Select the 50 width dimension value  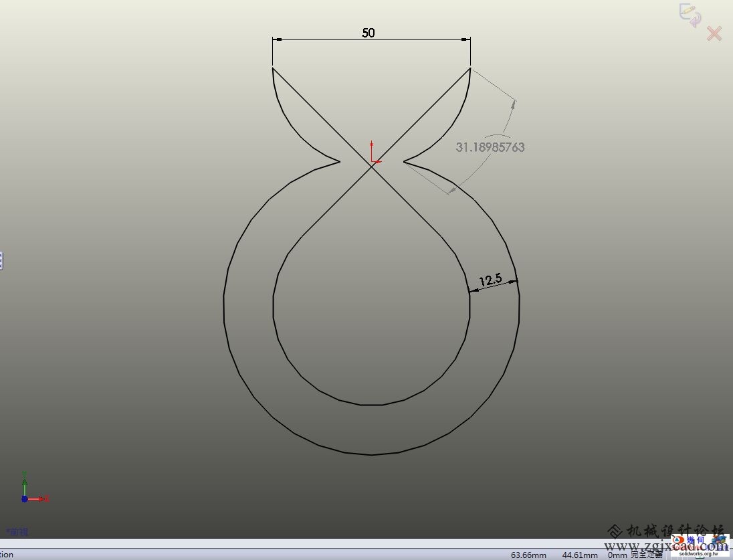pyautogui.click(x=369, y=33)
